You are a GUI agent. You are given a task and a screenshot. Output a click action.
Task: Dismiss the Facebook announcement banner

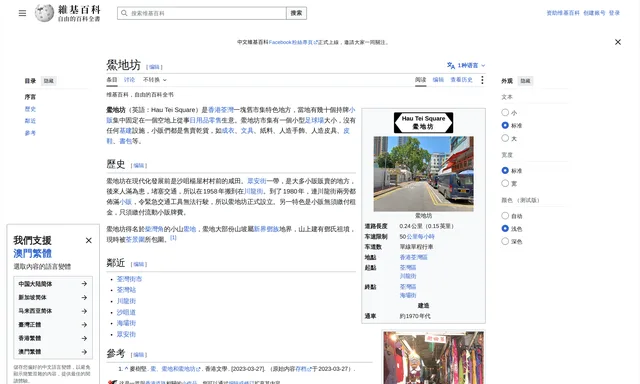click(618, 42)
